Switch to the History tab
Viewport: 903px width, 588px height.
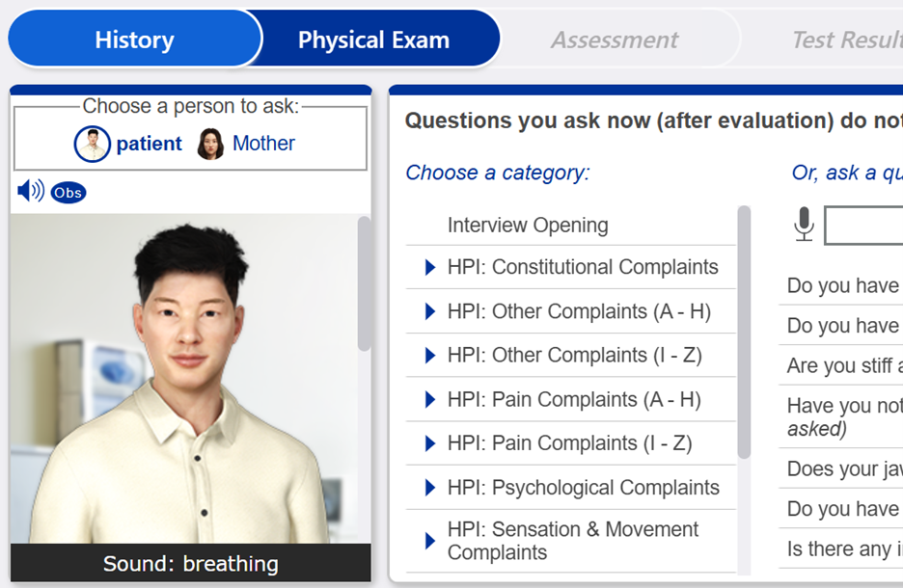pyautogui.click(x=134, y=40)
